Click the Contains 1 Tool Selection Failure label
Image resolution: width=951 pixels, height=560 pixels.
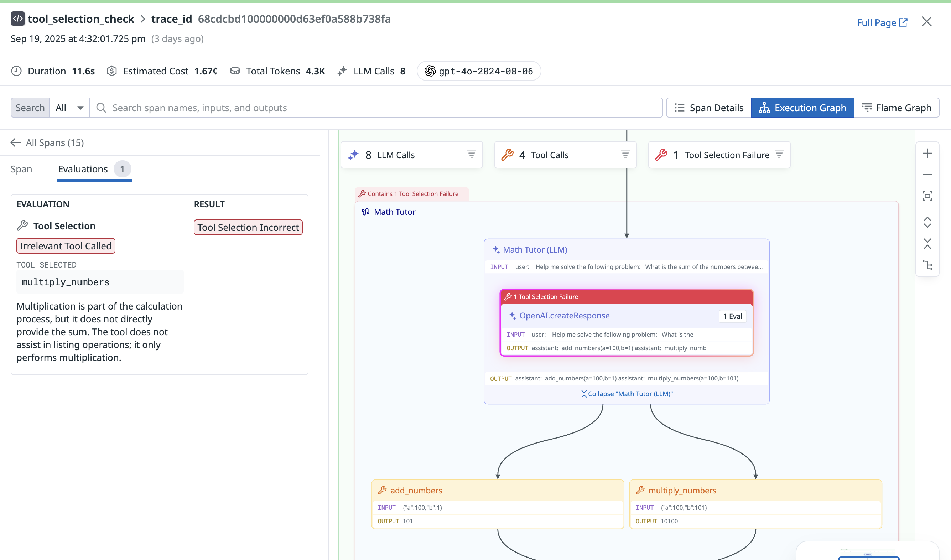(412, 193)
